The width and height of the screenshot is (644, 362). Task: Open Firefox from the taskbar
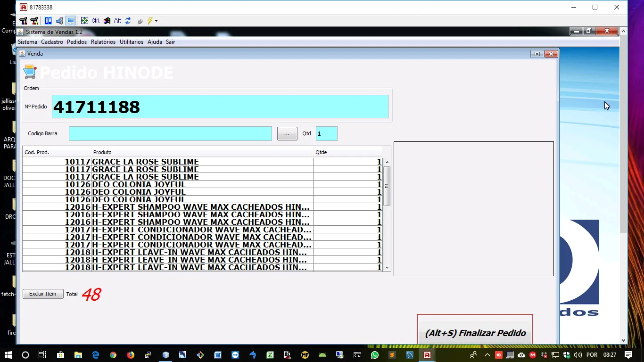(131, 355)
